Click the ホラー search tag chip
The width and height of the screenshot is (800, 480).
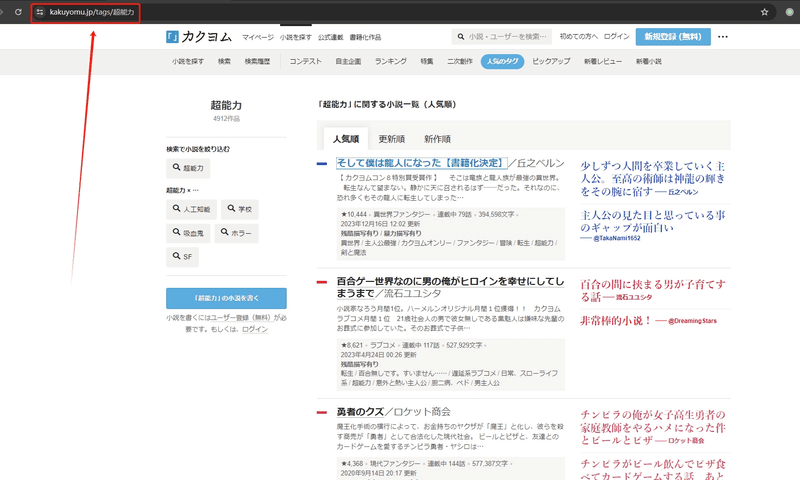(x=236, y=233)
